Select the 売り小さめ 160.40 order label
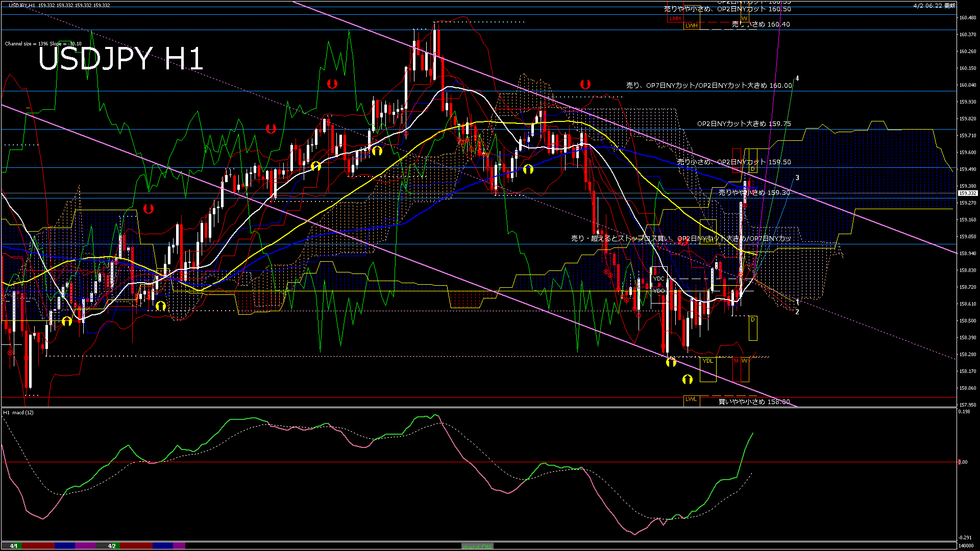Viewport: 980px width, 551px height. tap(761, 24)
